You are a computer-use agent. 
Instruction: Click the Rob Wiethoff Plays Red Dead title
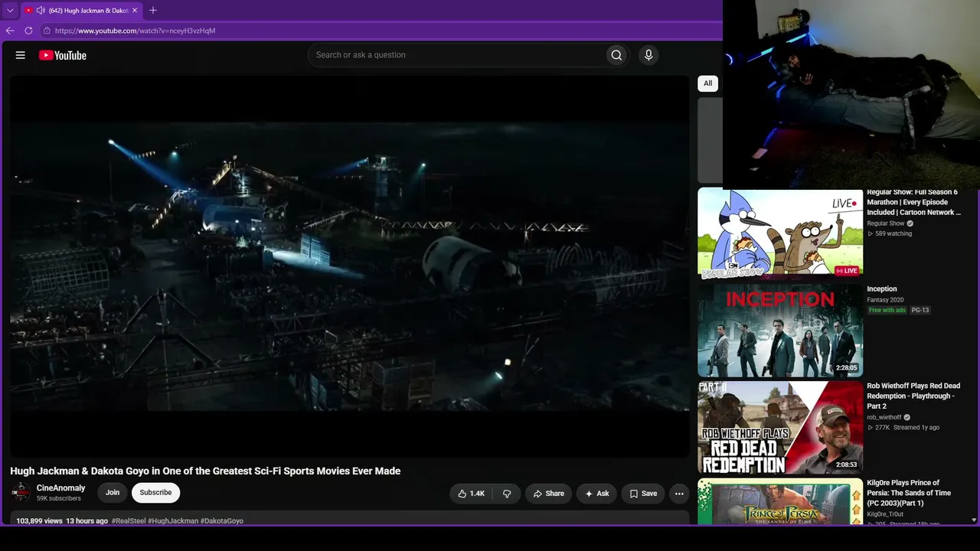[x=913, y=396]
